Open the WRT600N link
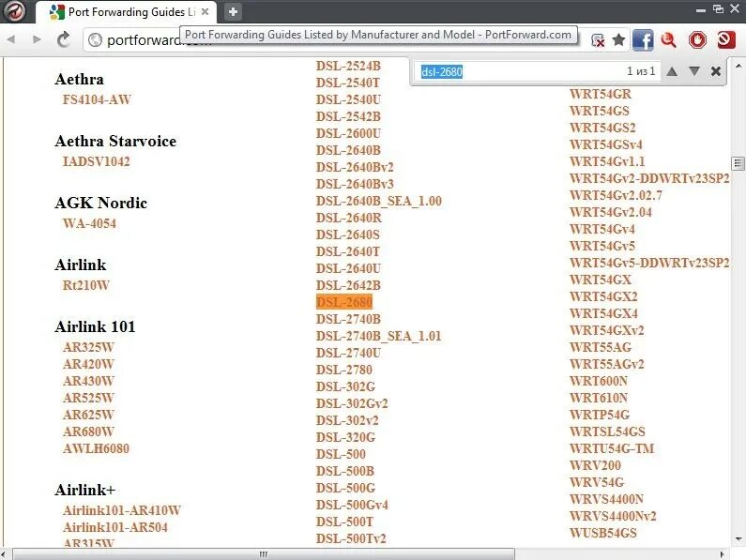Screen dimensions: 746x560 tap(599, 381)
